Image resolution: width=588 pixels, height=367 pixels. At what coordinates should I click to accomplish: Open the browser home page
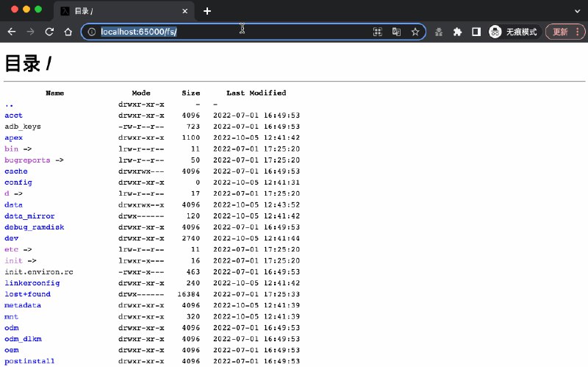click(x=68, y=32)
